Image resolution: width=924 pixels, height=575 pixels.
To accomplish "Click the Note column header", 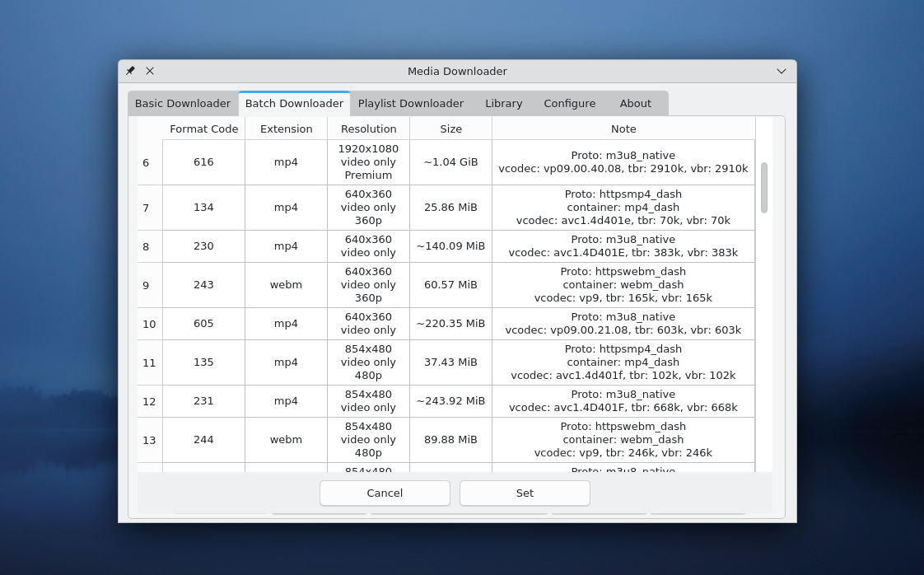I will pos(623,129).
